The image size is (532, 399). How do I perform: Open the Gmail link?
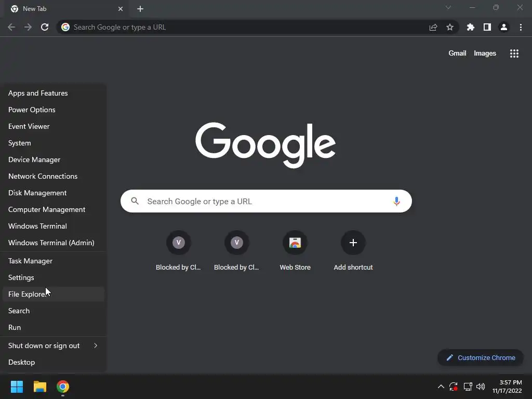coord(457,54)
